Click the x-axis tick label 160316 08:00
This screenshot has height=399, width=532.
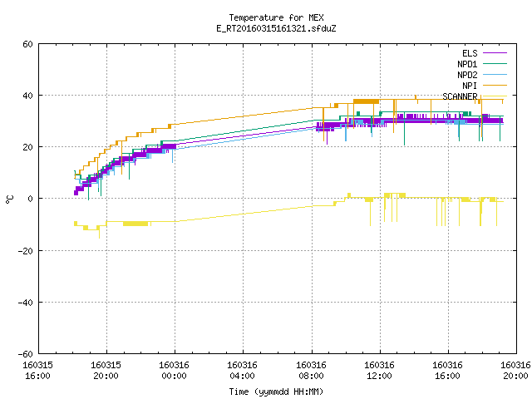coord(311,371)
